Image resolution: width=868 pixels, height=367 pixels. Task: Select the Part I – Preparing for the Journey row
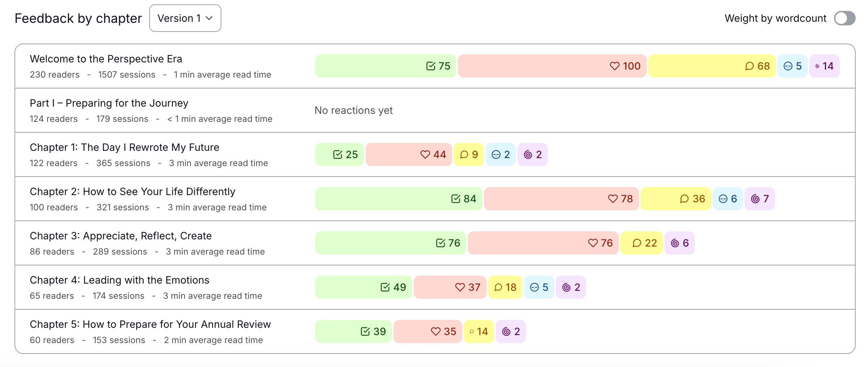[x=109, y=103]
